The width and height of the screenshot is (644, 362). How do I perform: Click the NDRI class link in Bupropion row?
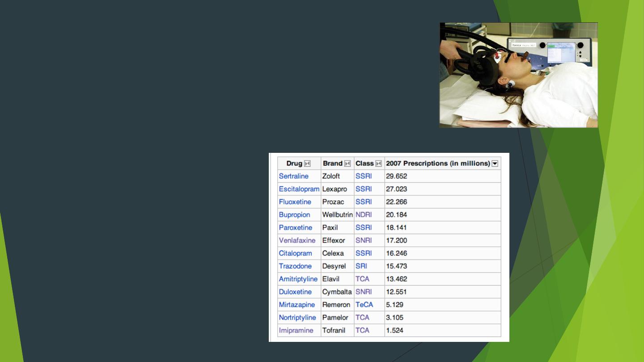tap(364, 215)
